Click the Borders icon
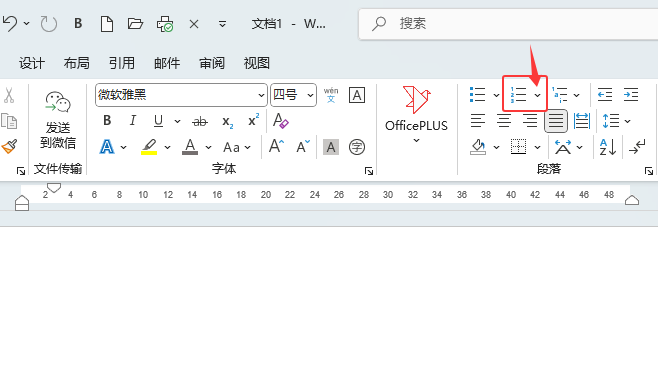The width and height of the screenshot is (658, 368). (x=518, y=147)
